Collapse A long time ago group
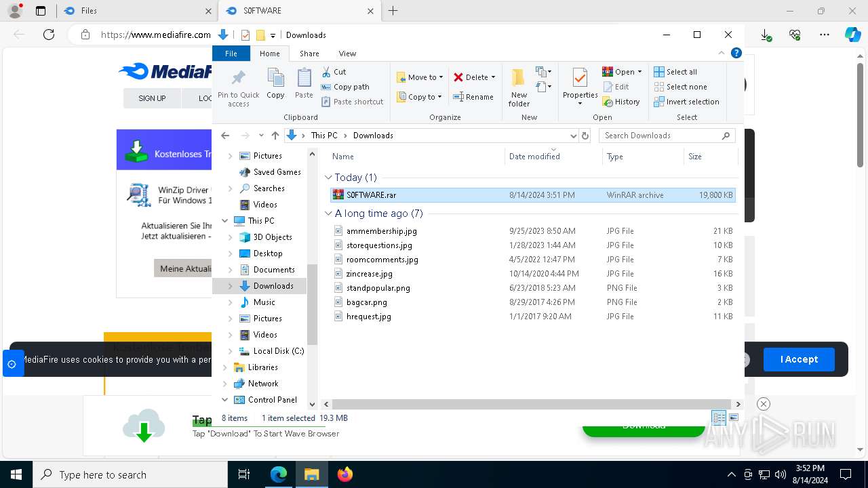This screenshot has width=868, height=488. click(x=329, y=213)
